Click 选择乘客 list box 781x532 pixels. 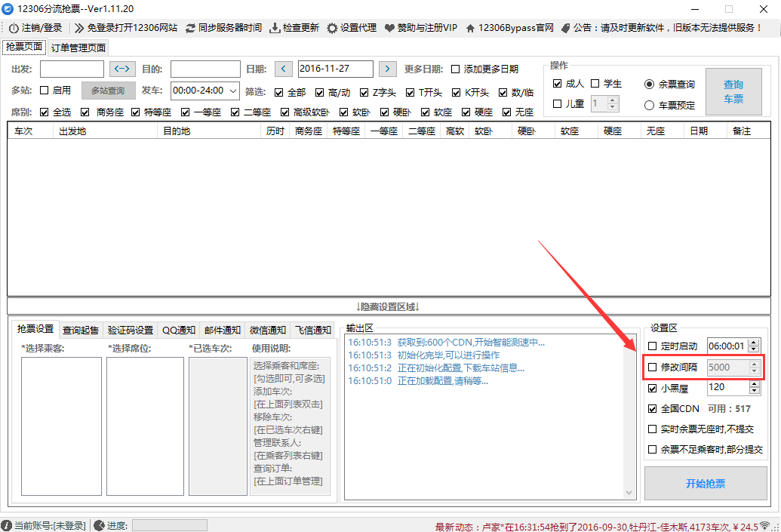(61, 426)
